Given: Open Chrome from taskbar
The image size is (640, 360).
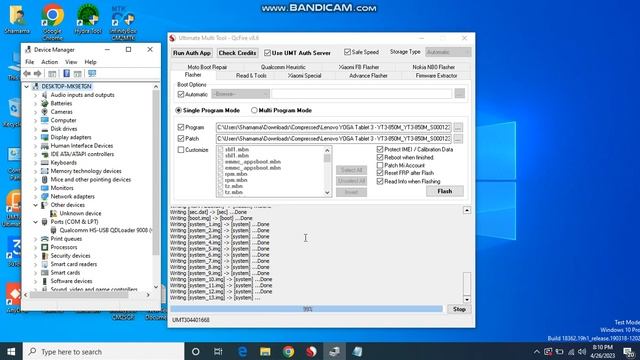Looking at the screenshot, I should (x=288, y=351).
